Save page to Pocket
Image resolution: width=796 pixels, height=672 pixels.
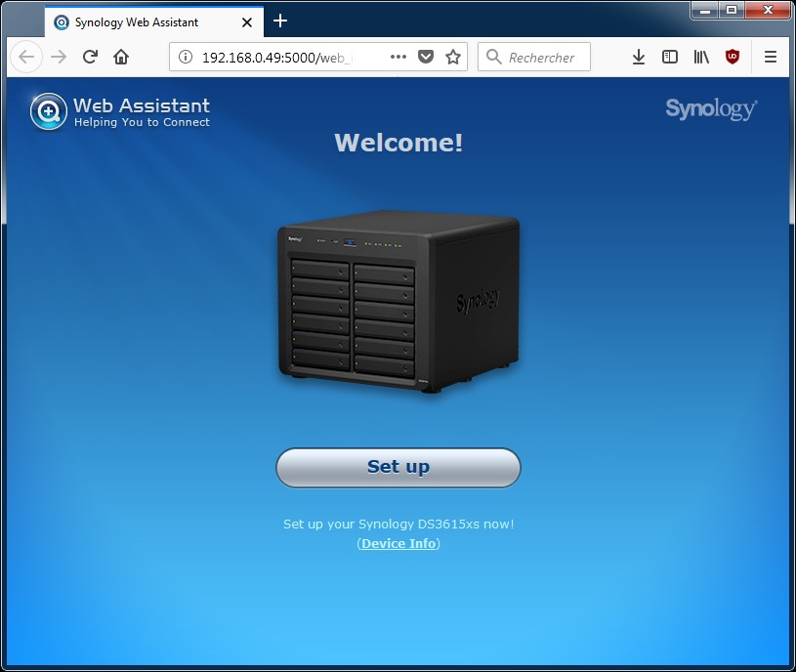(426, 58)
